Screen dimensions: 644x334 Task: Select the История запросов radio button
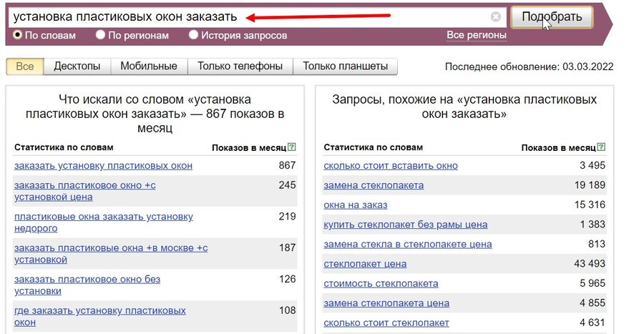pos(193,35)
